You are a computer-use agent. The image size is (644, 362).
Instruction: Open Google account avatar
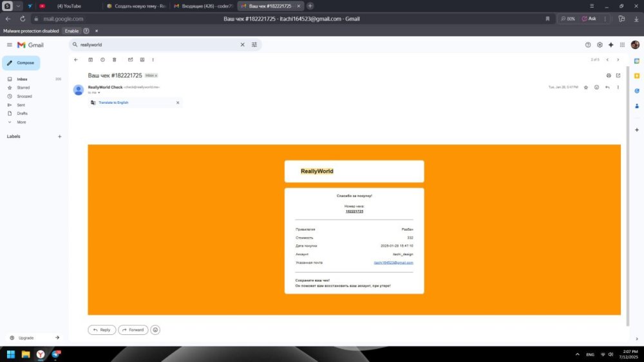(635, 45)
